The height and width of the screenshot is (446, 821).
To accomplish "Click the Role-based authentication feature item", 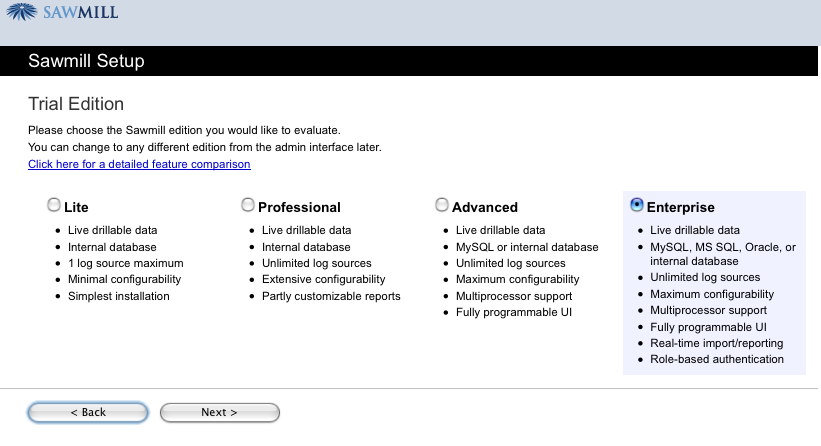I will (717, 359).
